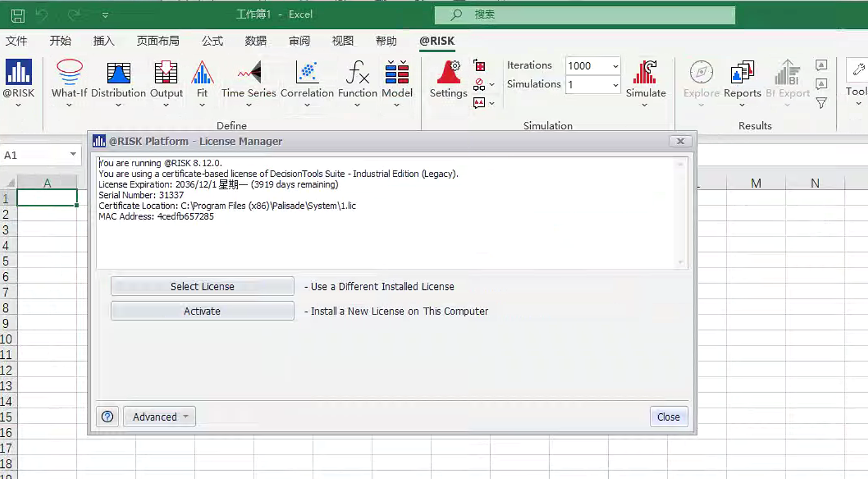868x479 pixels.
Task: Click the Certificate Location line
Action: (227, 206)
